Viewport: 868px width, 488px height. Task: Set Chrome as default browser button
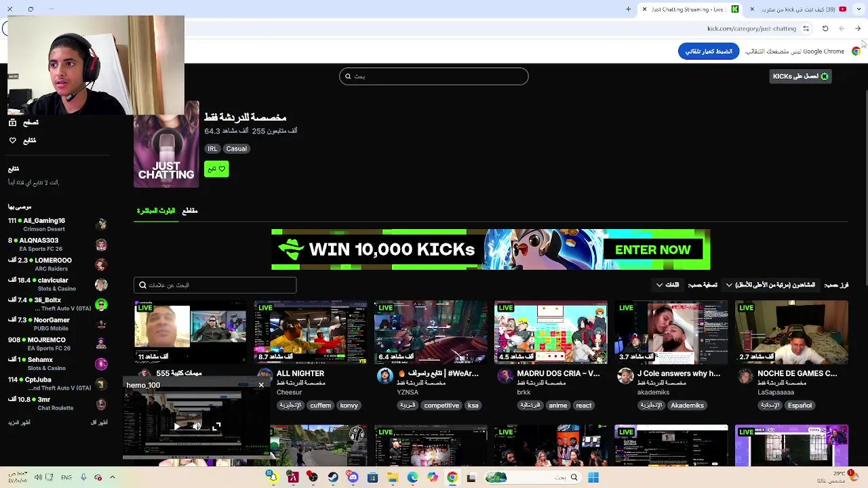pos(709,52)
